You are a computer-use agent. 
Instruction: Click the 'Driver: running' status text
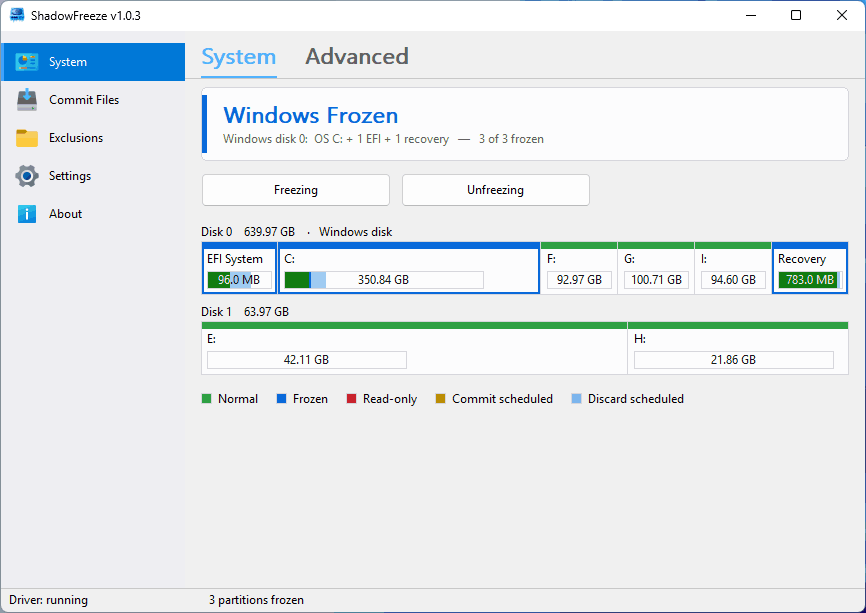point(49,600)
